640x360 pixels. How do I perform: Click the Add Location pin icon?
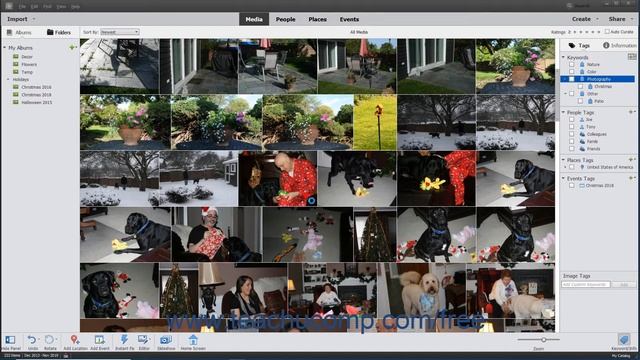(74, 340)
